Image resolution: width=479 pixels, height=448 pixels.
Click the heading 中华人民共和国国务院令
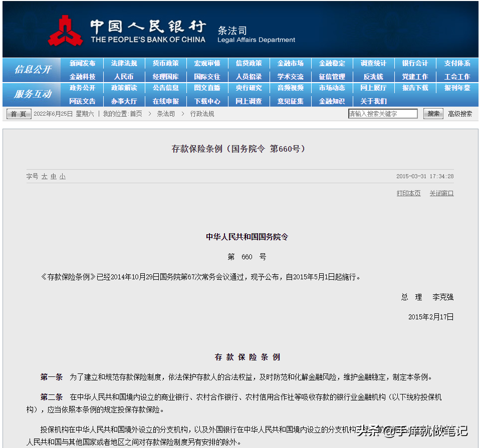[x=247, y=237]
